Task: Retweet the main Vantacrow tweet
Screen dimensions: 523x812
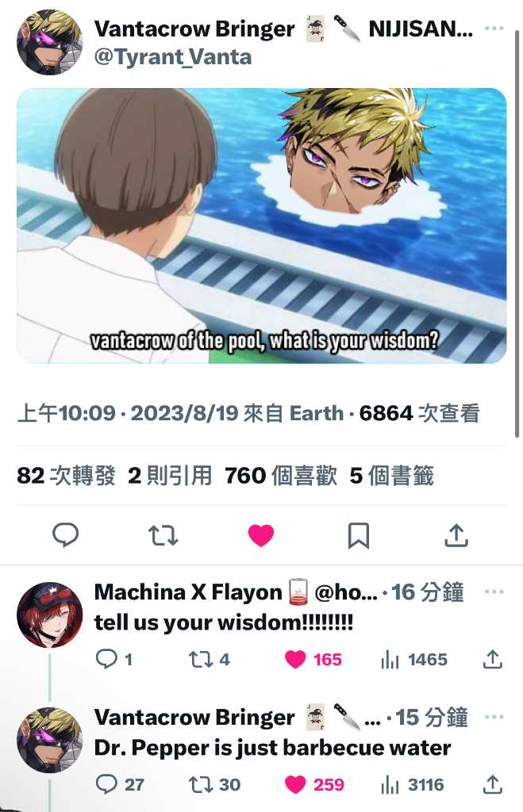Action: [163, 535]
